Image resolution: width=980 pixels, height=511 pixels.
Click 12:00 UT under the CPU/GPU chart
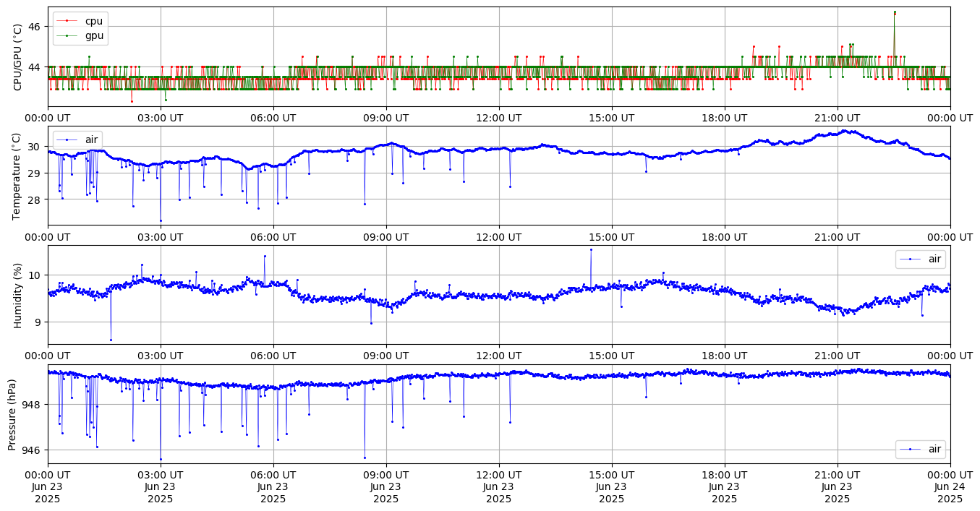coord(499,118)
